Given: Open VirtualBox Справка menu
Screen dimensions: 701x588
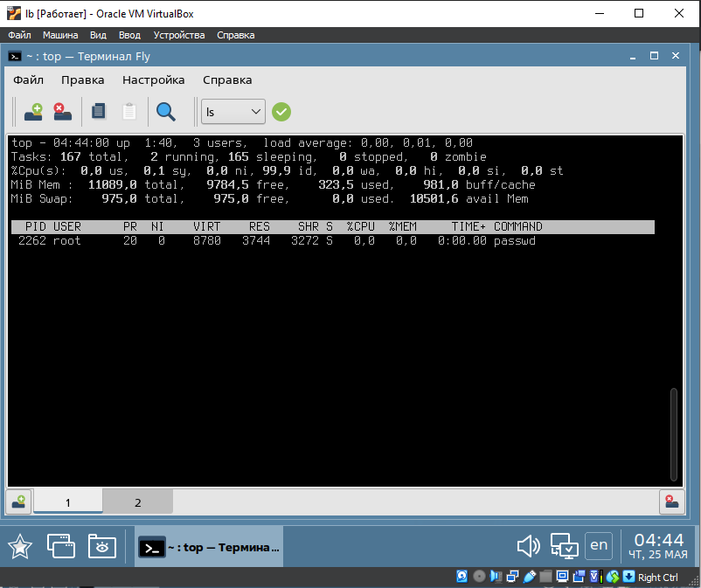Looking at the screenshot, I should coord(236,35).
